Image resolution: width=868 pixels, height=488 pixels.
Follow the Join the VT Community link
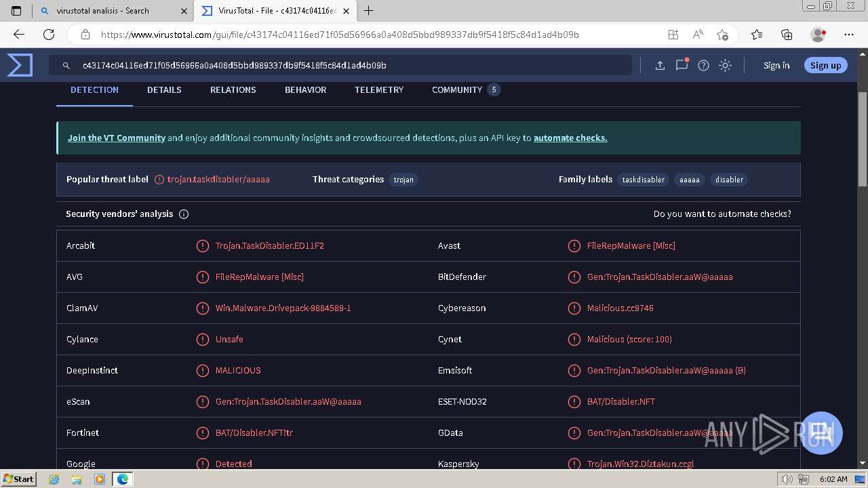click(x=117, y=138)
